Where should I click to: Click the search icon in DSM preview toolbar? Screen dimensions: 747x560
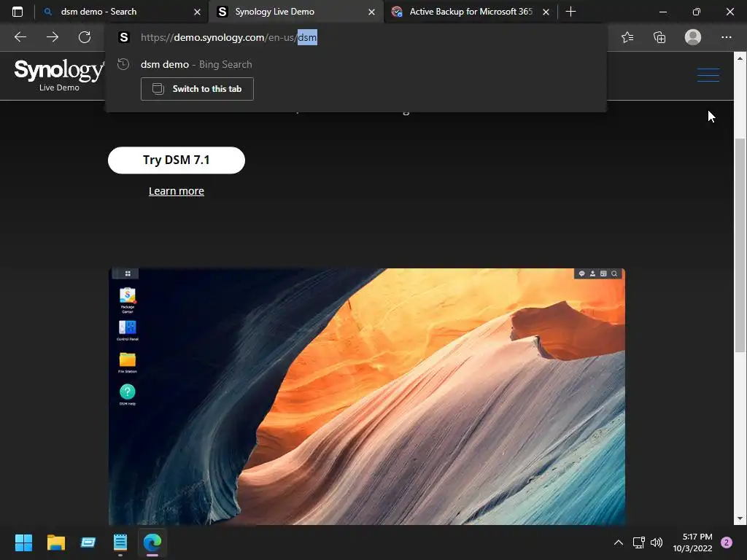point(614,273)
